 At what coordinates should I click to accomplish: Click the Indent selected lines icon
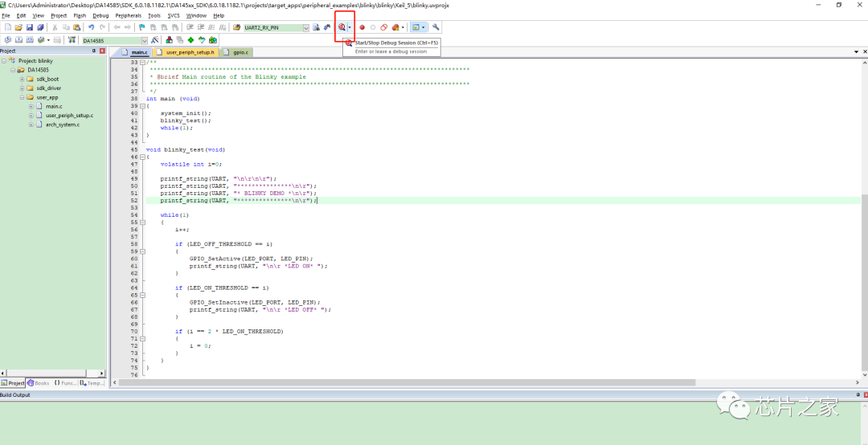coord(190,27)
